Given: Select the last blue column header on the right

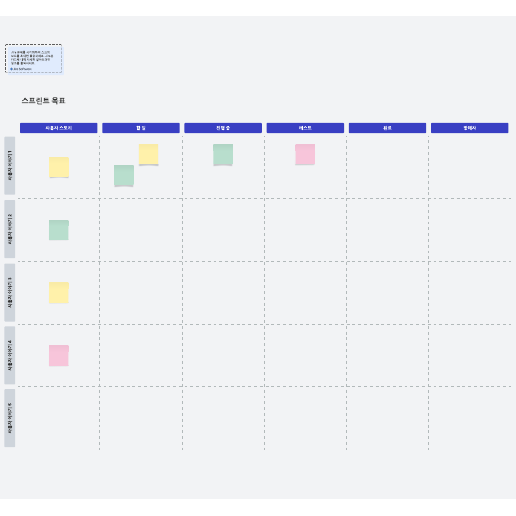Looking at the screenshot, I should point(470,128).
